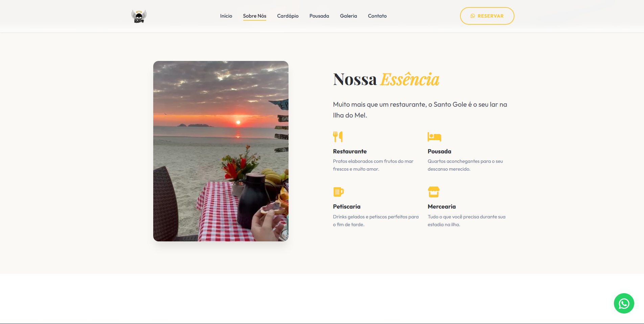Viewport: 644px width, 324px height.
Task: Click the beer mug Petiscaria icon
Action: (x=338, y=192)
